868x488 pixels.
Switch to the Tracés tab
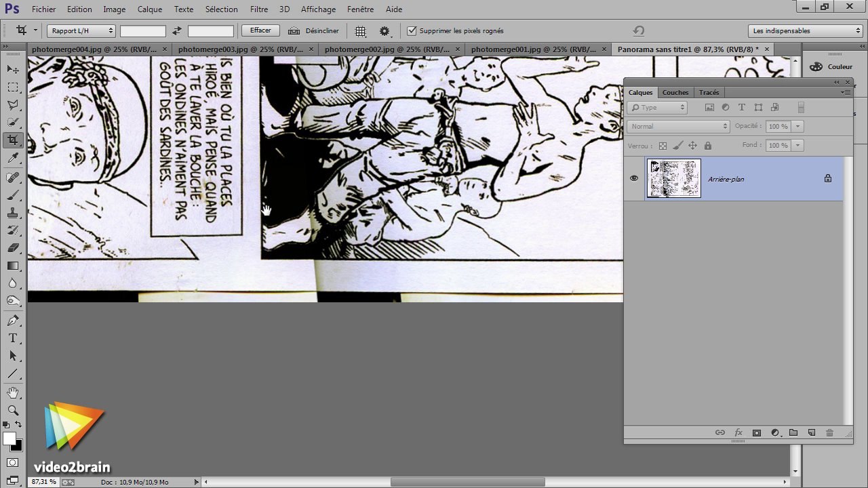(709, 92)
